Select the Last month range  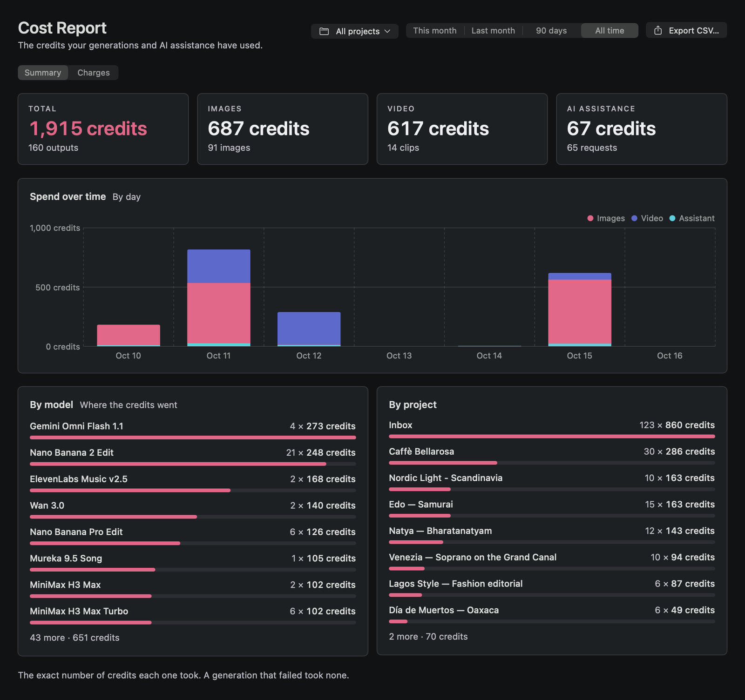coord(493,31)
